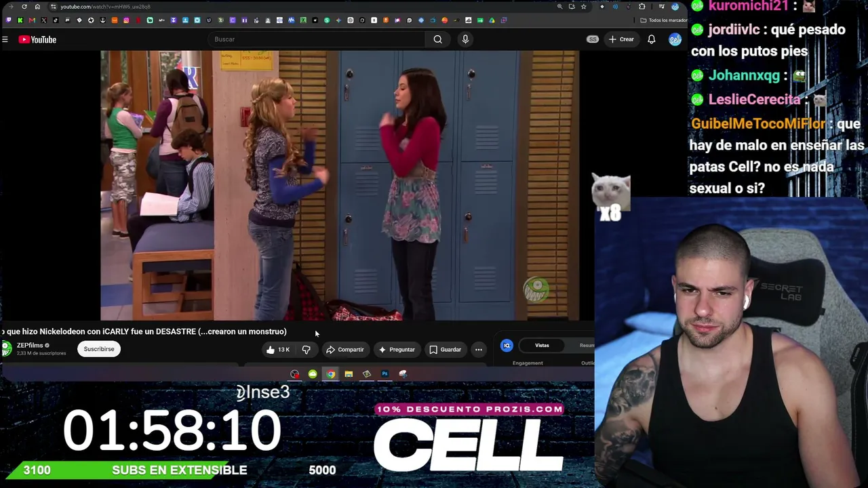The width and height of the screenshot is (868, 488).
Task: Switch to the Vistas tab
Action: point(542,346)
